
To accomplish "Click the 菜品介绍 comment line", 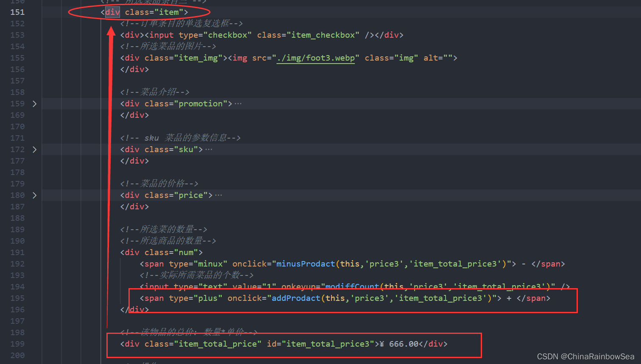I will [x=155, y=92].
